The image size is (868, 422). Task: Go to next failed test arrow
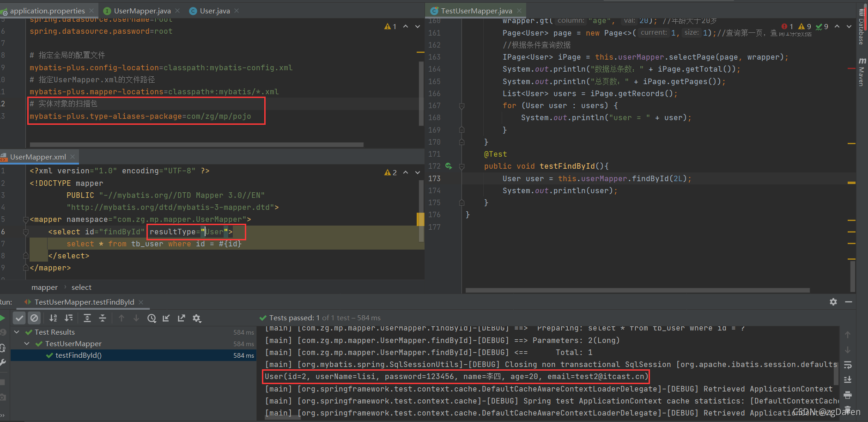[x=136, y=318]
